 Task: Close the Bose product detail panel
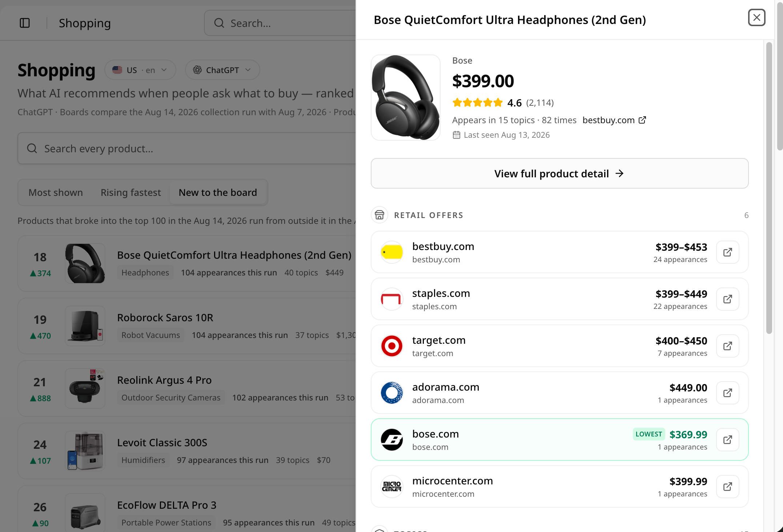756,17
